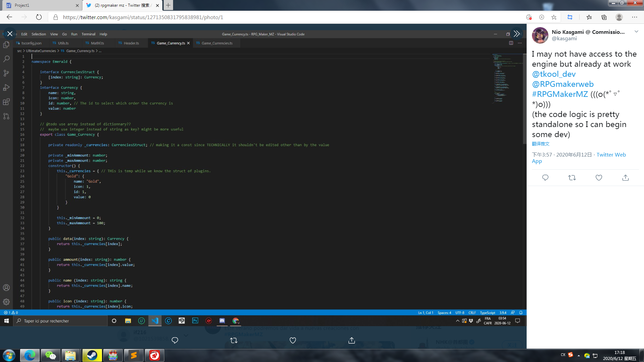
Task: Open the Edge browser taskbar icon
Action: (x=30, y=355)
